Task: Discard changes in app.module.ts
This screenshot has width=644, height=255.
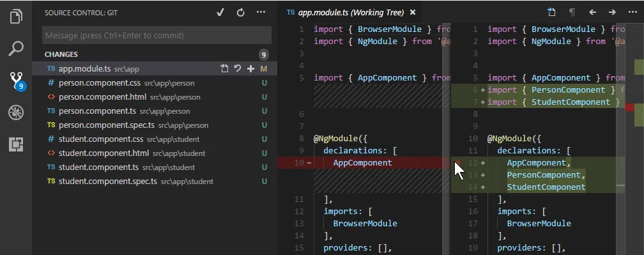Action: click(x=238, y=68)
